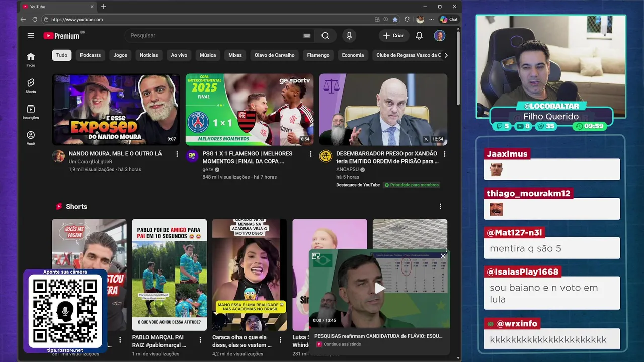Open the on-screen keyboard icon in search box

307,36
